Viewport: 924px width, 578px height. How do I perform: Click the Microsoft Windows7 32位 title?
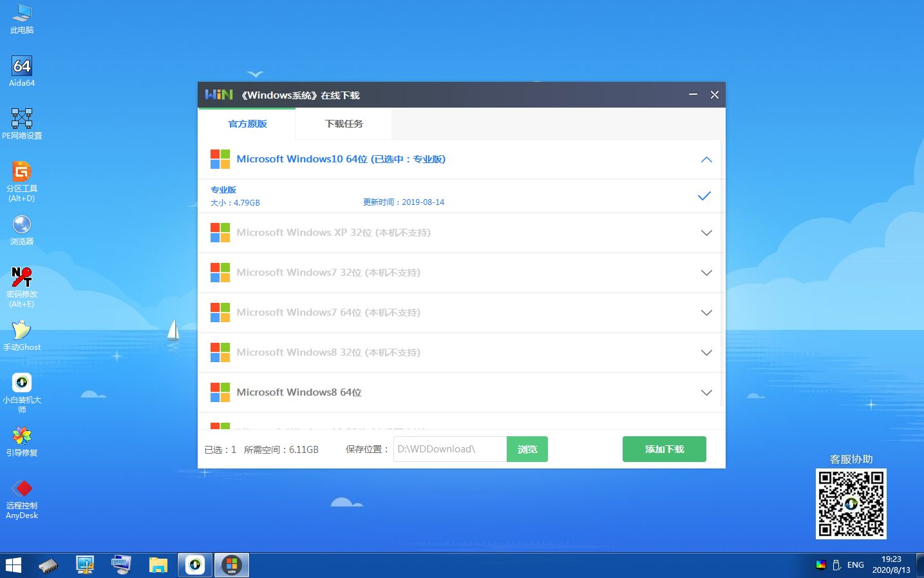(x=328, y=273)
